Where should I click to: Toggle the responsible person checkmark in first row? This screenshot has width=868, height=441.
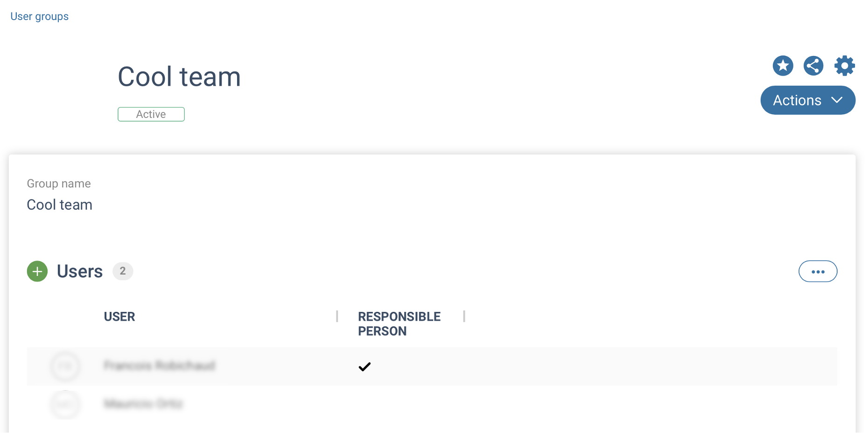(x=364, y=367)
